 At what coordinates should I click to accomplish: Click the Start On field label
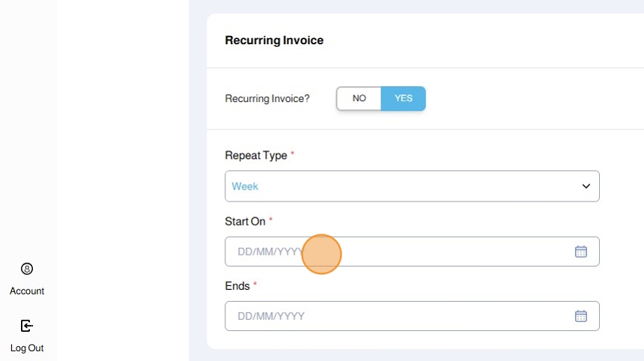point(245,222)
